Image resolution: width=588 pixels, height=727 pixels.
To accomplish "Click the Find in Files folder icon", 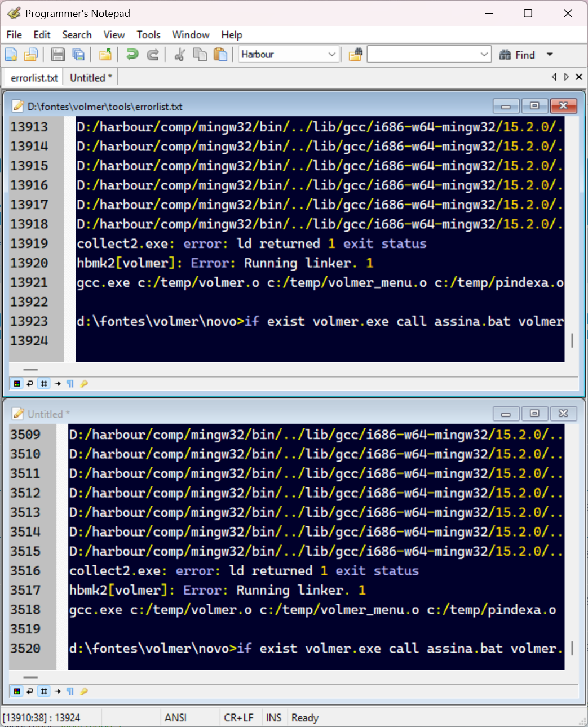I will pyautogui.click(x=355, y=55).
